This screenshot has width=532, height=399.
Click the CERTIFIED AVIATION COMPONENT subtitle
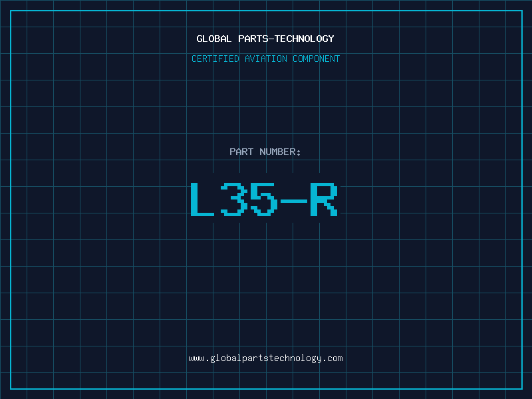point(265,59)
